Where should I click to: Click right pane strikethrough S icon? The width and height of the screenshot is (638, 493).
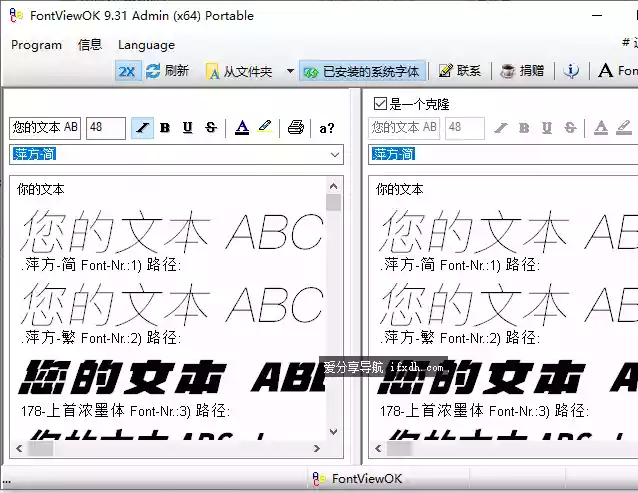(x=570, y=128)
